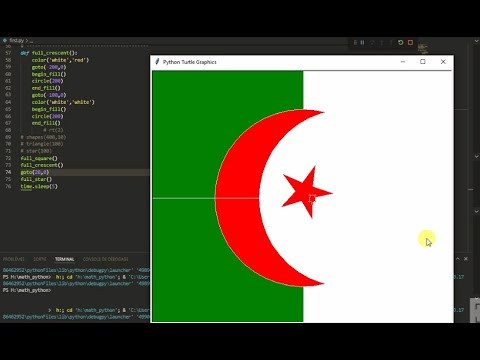This screenshot has height=360, width=480.
Task: Close the Python Turtle Graphics window
Action: 443,62
